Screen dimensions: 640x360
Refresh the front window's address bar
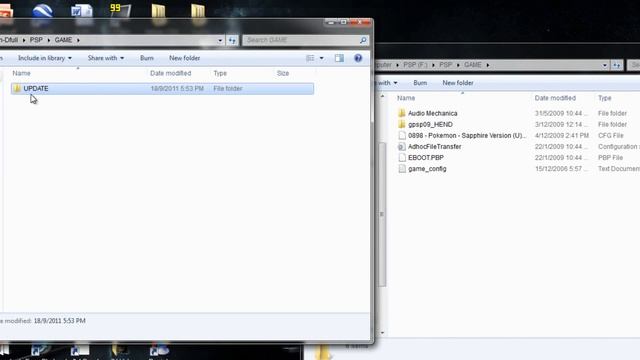click(232, 40)
